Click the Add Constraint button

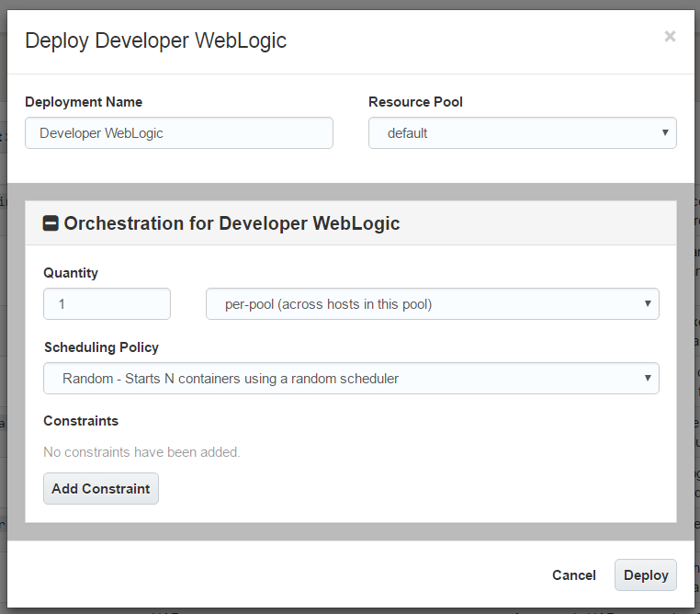pyautogui.click(x=101, y=489)
